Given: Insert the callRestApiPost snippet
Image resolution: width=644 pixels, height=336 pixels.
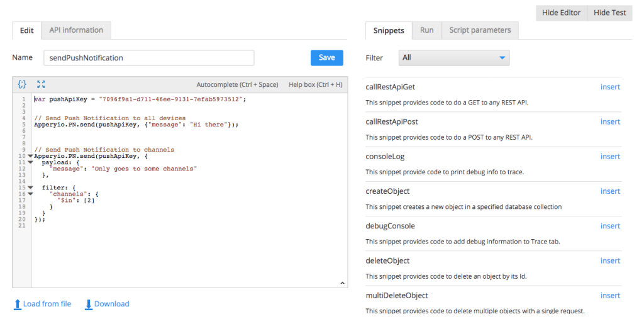Looking at the screenshot, I should [610, 121].
